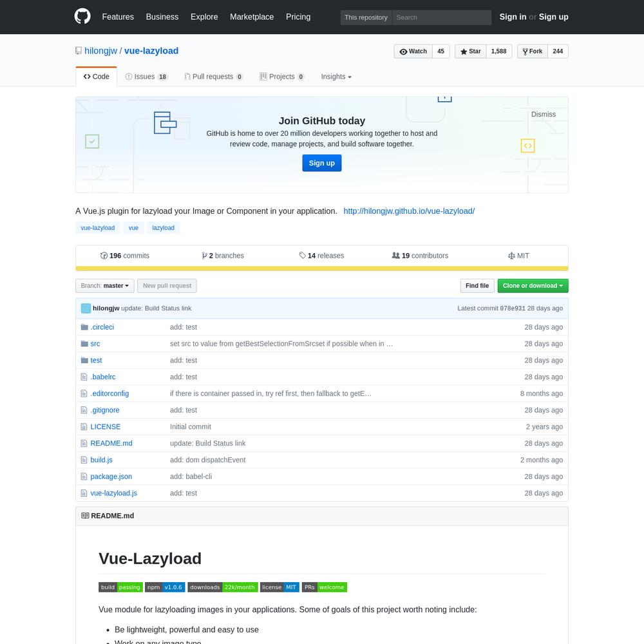Screen dimensions: 644x644
Task: Click the license MIT badge
Action: pos(279,587)
